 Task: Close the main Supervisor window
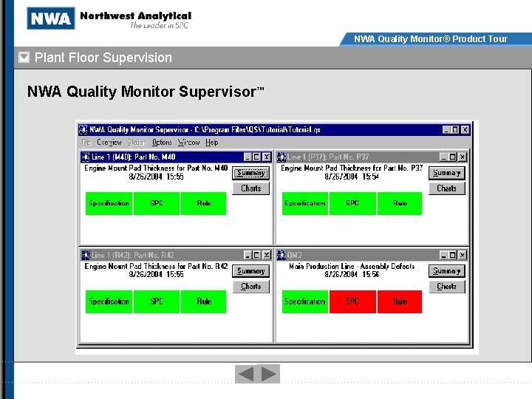[465, 129]
